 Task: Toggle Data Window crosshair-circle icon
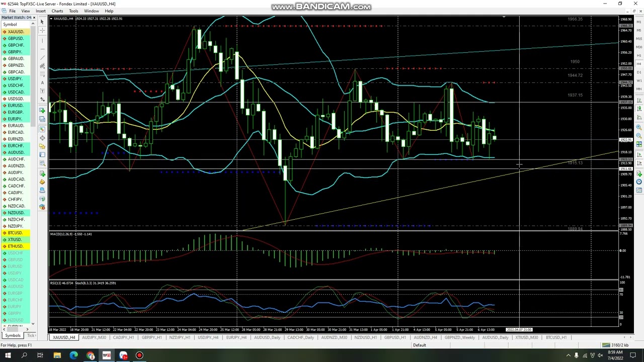click(42, 137)
